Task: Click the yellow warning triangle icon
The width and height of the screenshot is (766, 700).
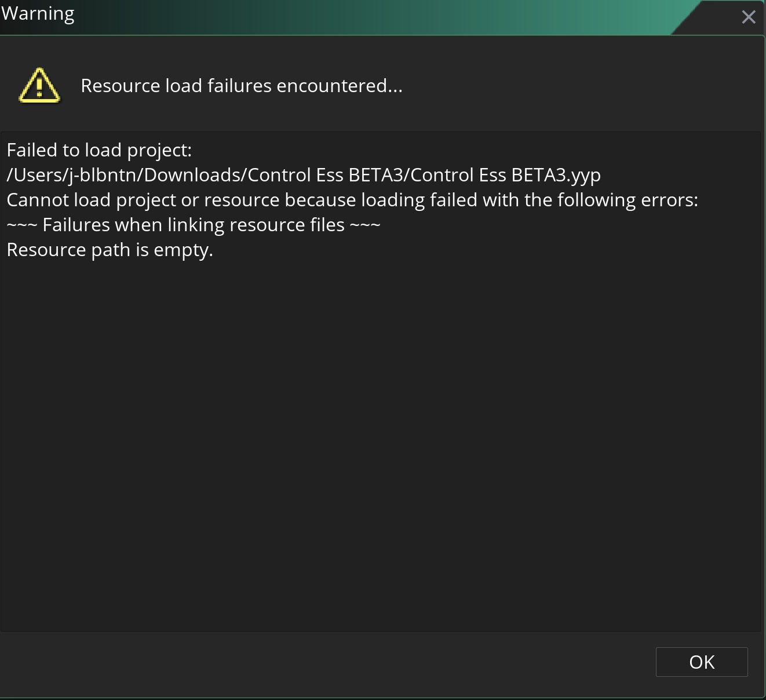Action: click(x=39, y=86)
